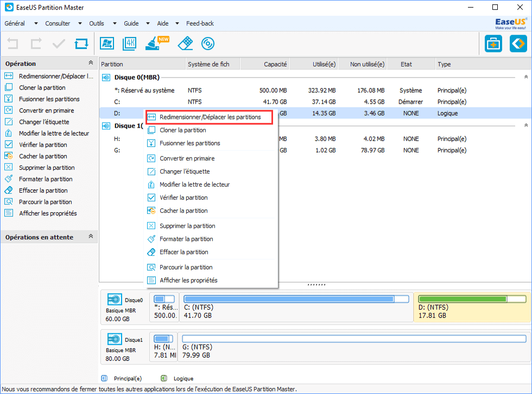
Task: Open the bootable disc creator icon
Action: tap(207, 44)
